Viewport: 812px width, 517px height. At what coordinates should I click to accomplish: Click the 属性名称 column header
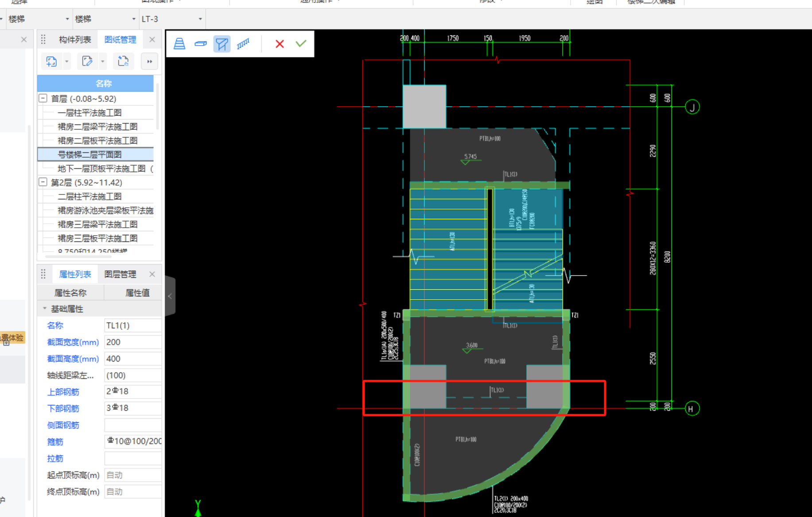(70, 293)
